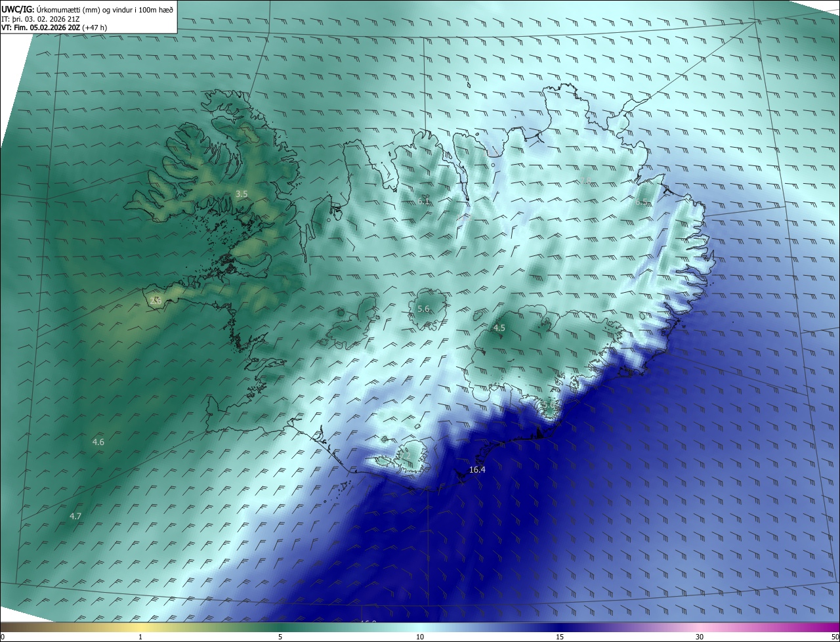Click the 5 tick label on the color scale
The width and height of the screenshot is (840, 642).
click(280, 637)
